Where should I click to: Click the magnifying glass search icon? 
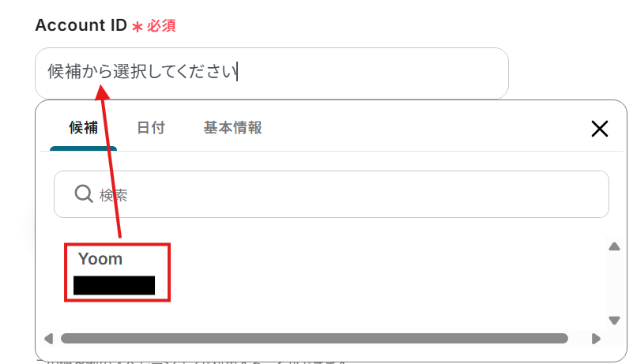click(x=84, y=194)
